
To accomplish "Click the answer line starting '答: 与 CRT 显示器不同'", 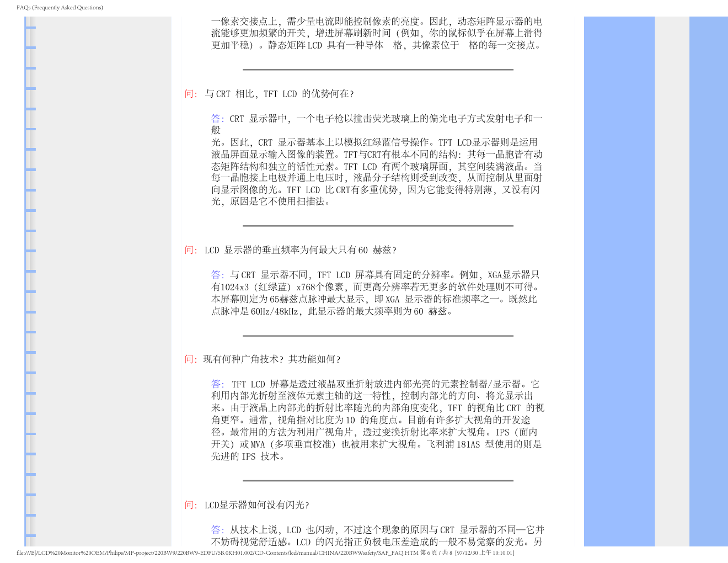I will point(376,274).
